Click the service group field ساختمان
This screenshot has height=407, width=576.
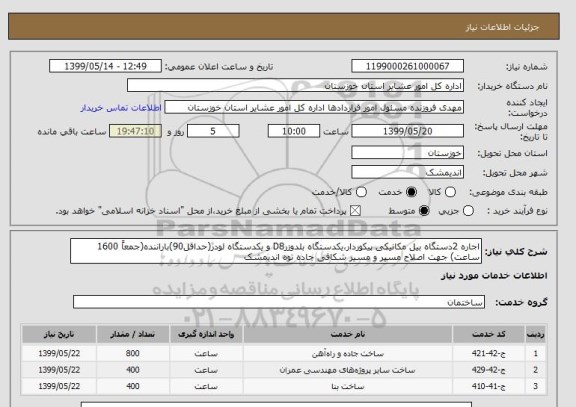pos(279,302)
